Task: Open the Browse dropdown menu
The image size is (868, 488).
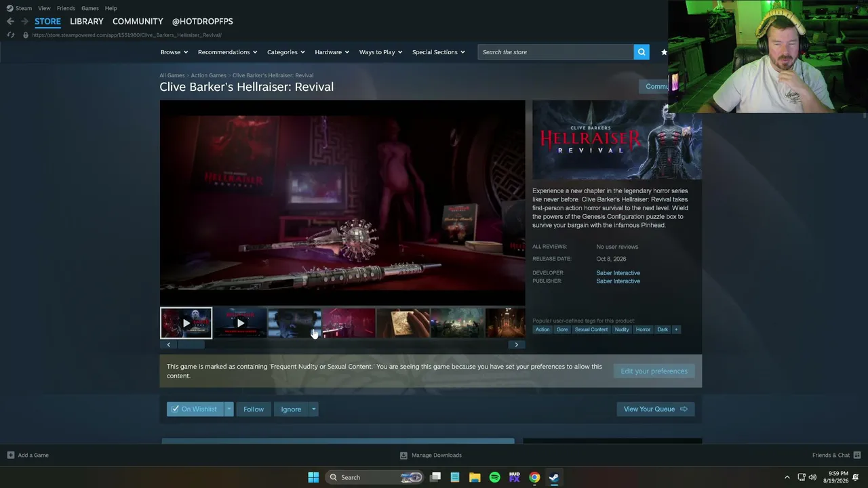Action: (x=174, y=52)
